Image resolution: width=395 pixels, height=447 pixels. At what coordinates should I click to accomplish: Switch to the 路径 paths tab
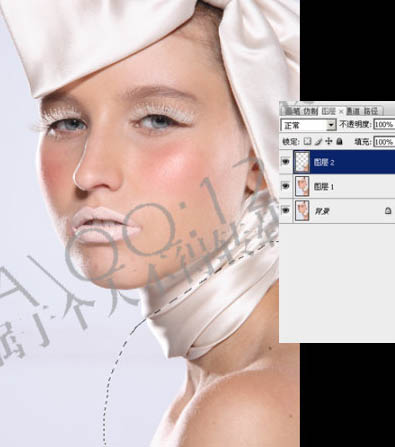pos(371,111)
